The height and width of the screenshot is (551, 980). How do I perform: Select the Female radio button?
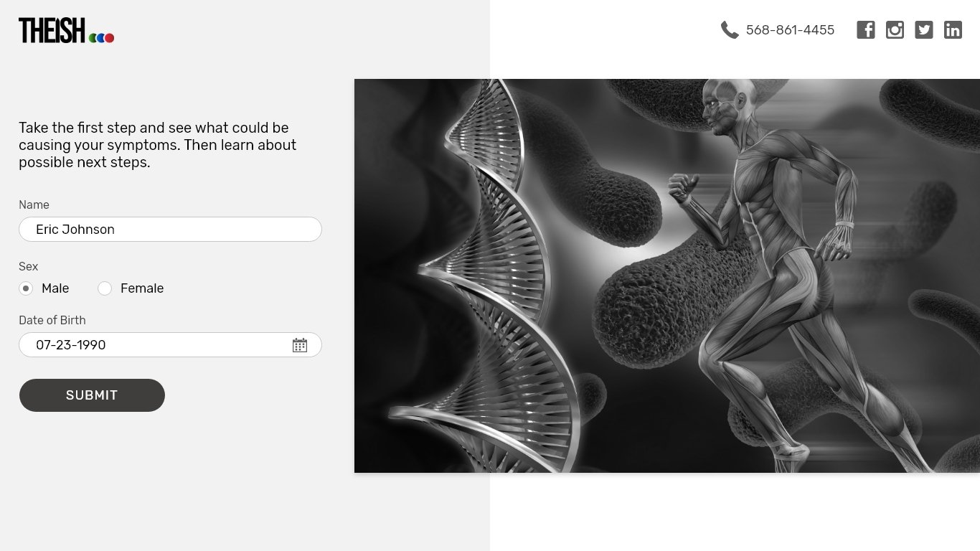click(105, 288)
